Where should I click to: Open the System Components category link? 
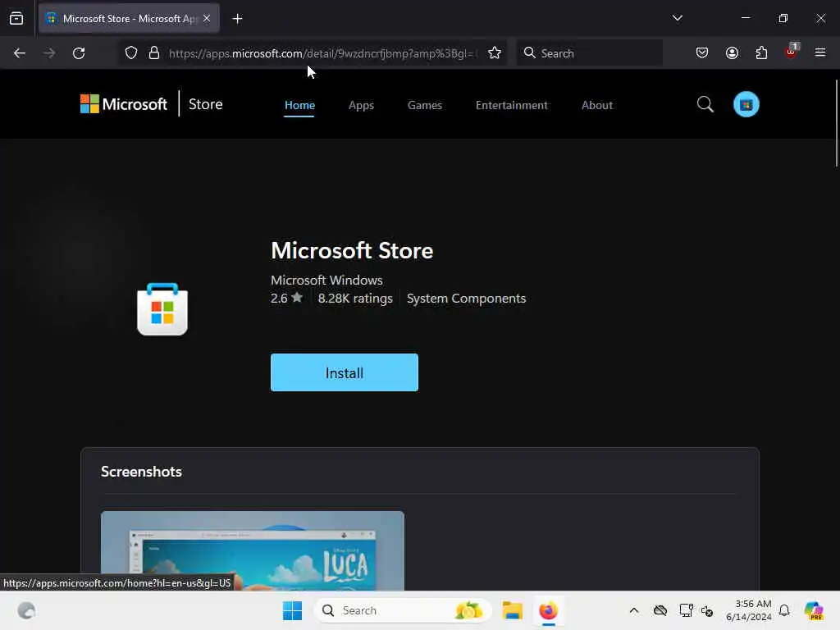pyautogui.click(x=466, y=299)
